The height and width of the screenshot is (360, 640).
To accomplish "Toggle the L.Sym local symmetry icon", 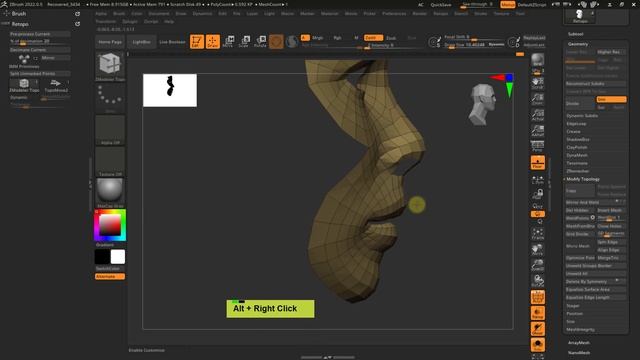I will [x=538, y=179].
